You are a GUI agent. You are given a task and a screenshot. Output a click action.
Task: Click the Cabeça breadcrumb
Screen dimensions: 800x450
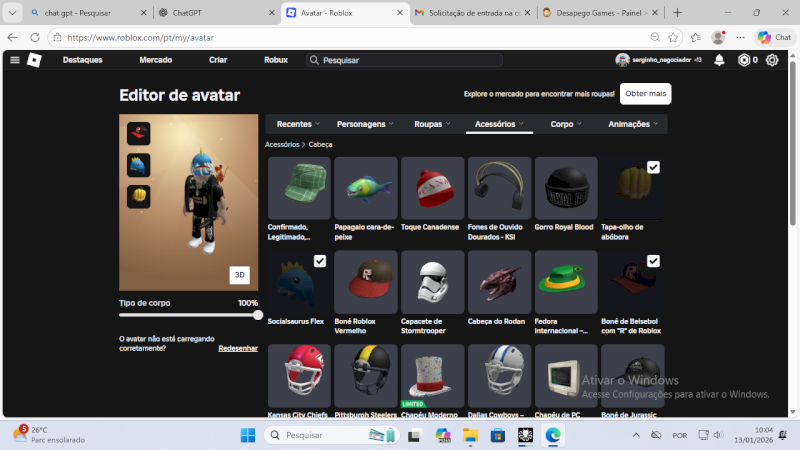tap(320, 145)
